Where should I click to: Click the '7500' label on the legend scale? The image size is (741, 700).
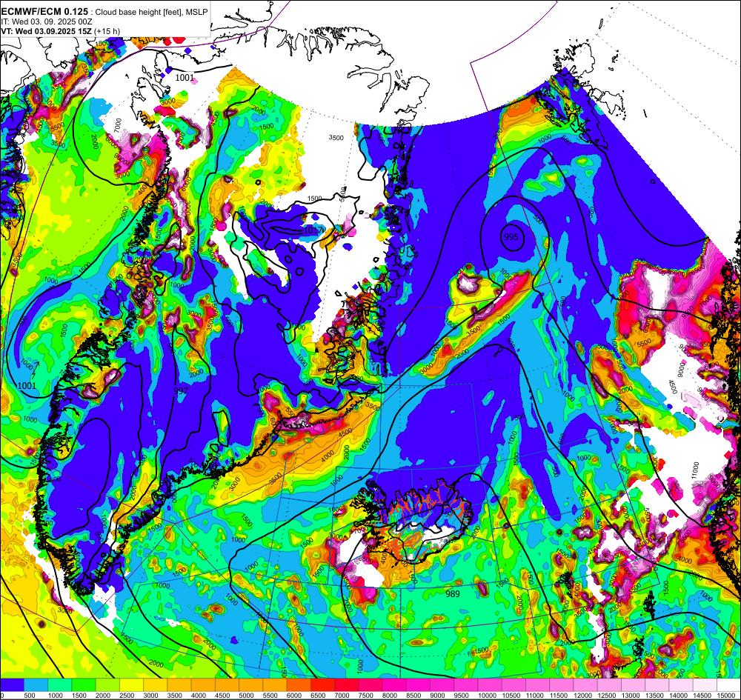pyautogui.click(x=365, y=696)
